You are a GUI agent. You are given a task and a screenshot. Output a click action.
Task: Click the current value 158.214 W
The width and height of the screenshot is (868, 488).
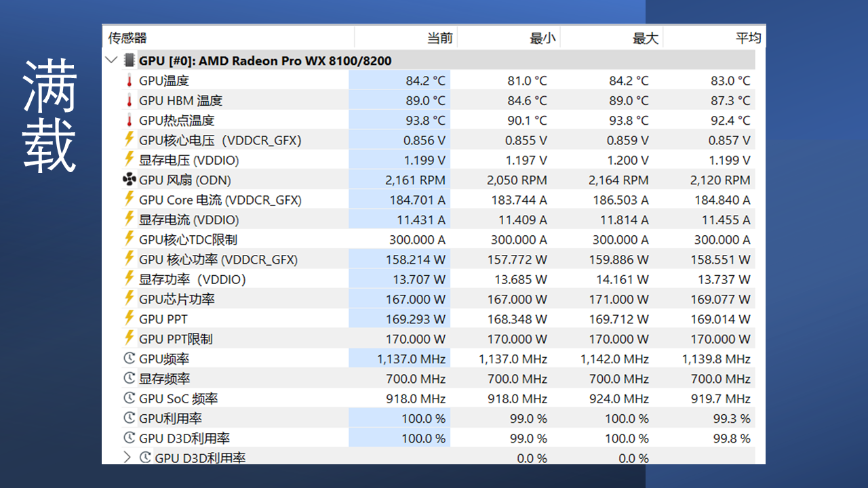tap(416, 260)
